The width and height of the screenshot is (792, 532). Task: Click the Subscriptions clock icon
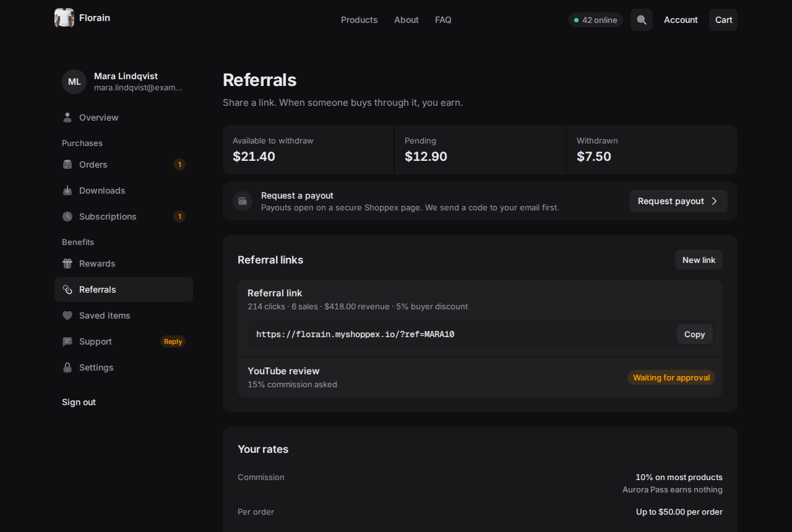(67, 217)
